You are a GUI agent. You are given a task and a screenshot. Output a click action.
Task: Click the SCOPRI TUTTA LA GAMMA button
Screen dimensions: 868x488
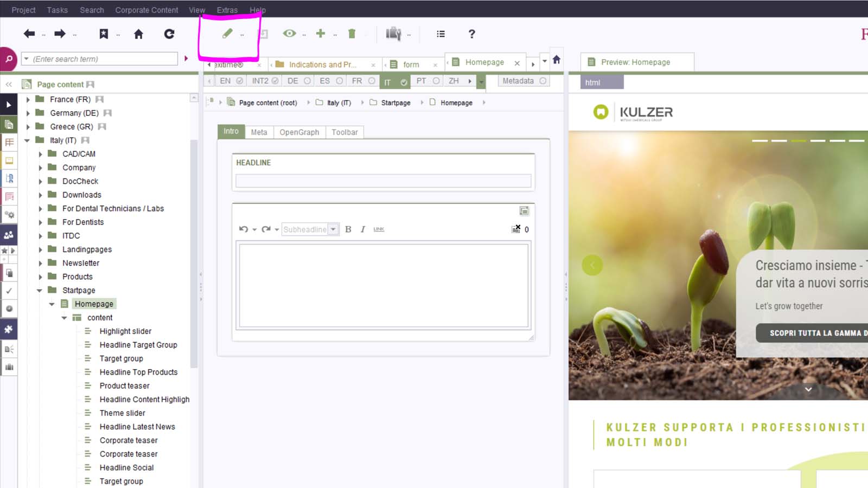point(814,333)
